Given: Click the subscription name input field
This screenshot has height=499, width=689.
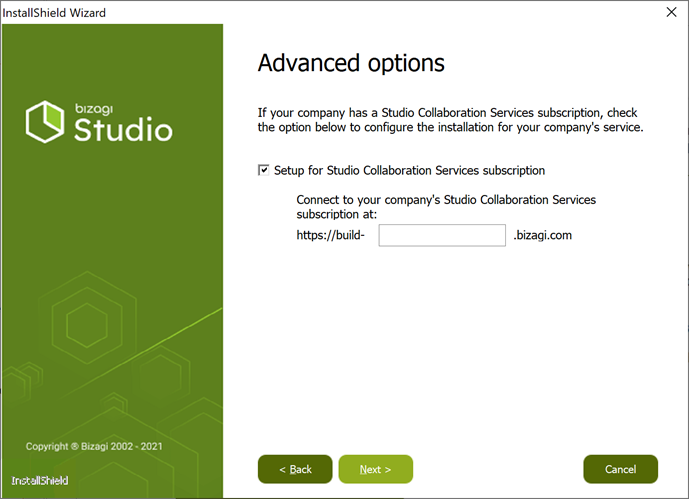Looking at the screenshot, I should [442, 235].
